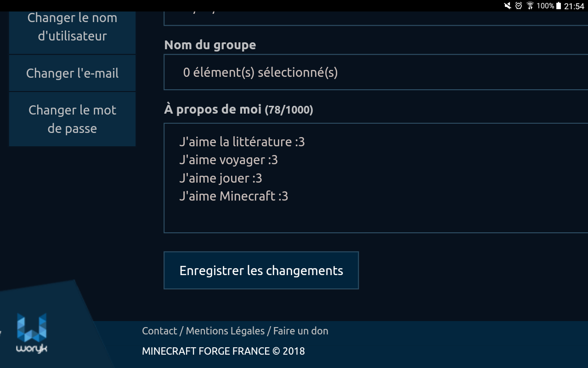Viewport: 588px width, 368px height.
Task: Click the muted volume icon in status bar
Action: (x=507, y=6)
